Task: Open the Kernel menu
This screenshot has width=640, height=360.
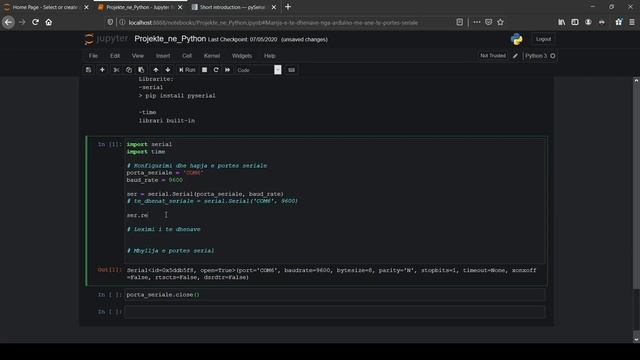Action: (x=211, y=56)
